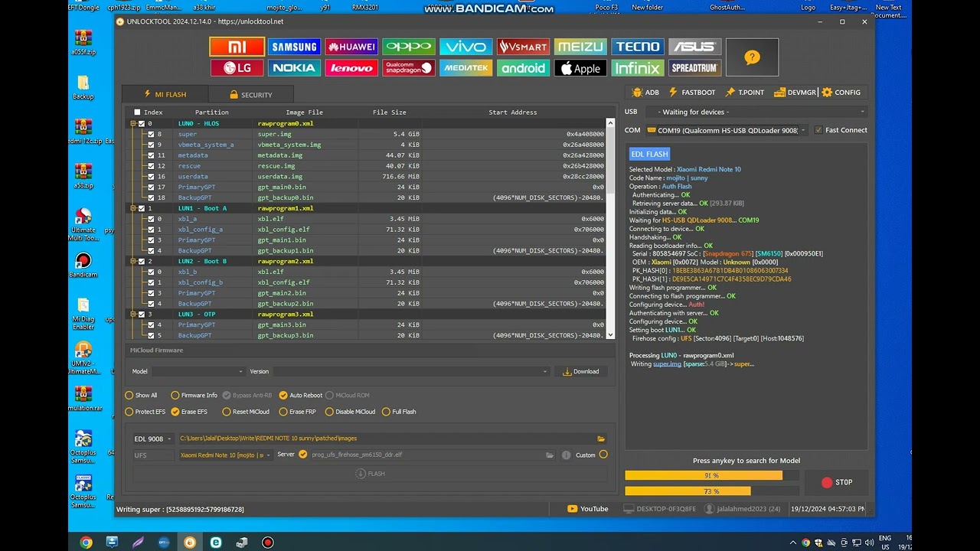The image size is (980, 551).
Task: Select the Android brand icon
Action: pos(523,68)
